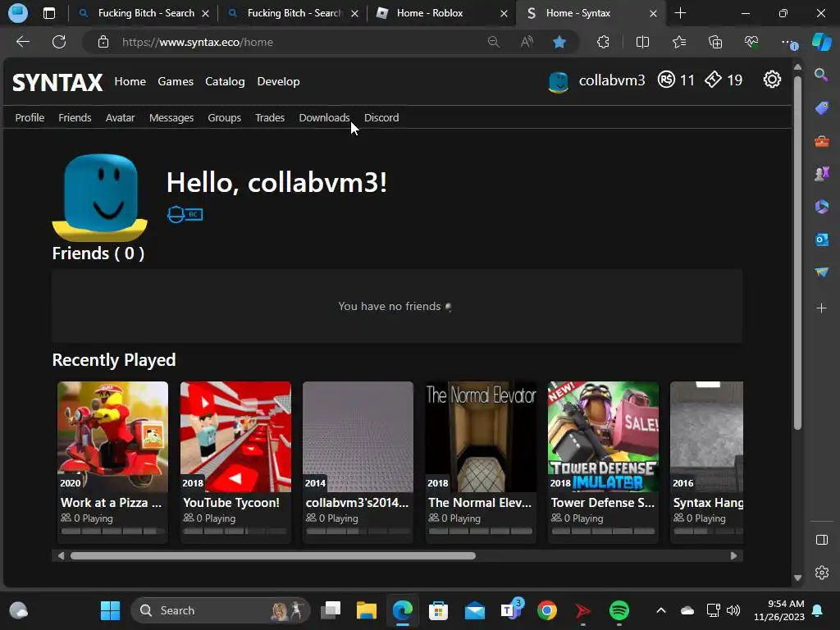Open the Syntax settings gear icon

[771, 80]
